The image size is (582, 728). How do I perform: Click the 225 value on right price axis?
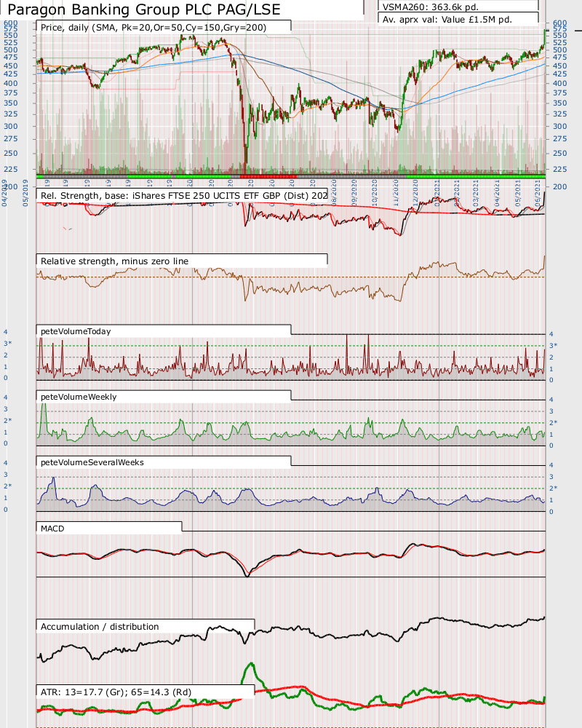[559, 169]
